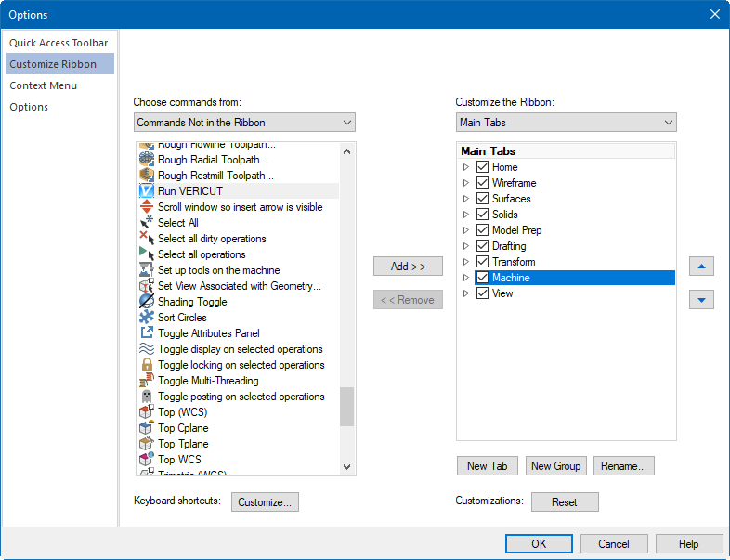Expand the Surfaces tree node

click(465, 199)
